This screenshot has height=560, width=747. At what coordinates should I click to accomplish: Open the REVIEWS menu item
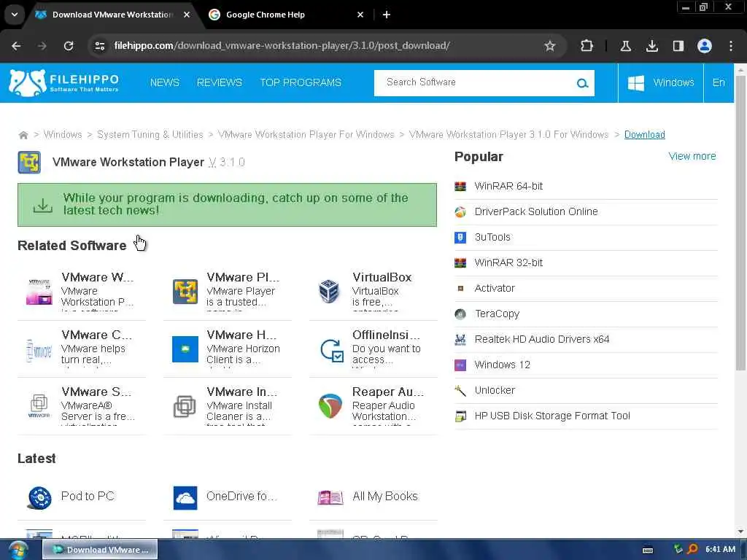point(220,83)
